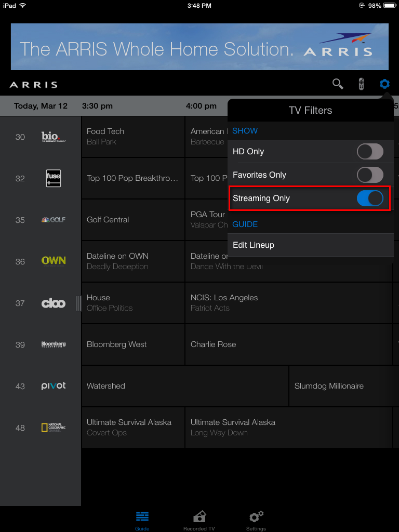Image resolution: width=399 pixels, height=532 pixels.
Task: Select American Barbecue program on bio
Action: pyautogui.click(x=207, y=137)
